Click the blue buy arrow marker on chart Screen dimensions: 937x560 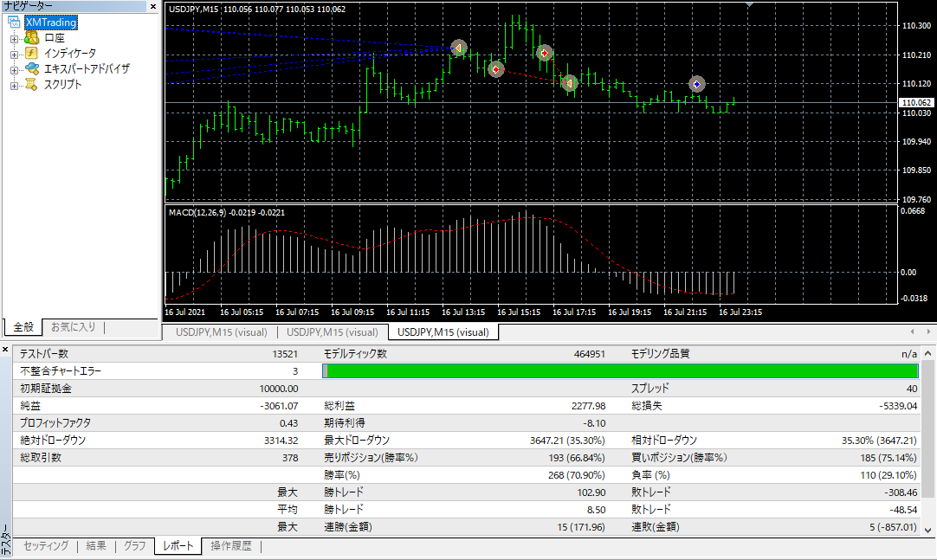[x=697, y=84]
